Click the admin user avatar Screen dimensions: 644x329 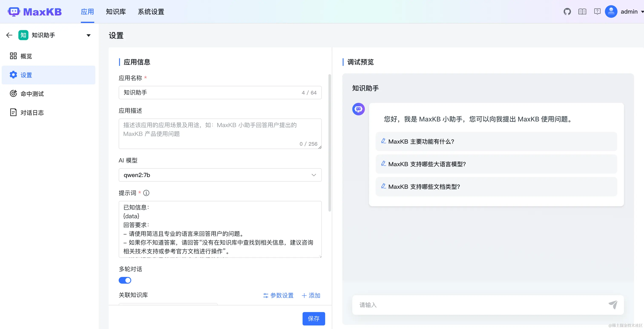point(611,12)
